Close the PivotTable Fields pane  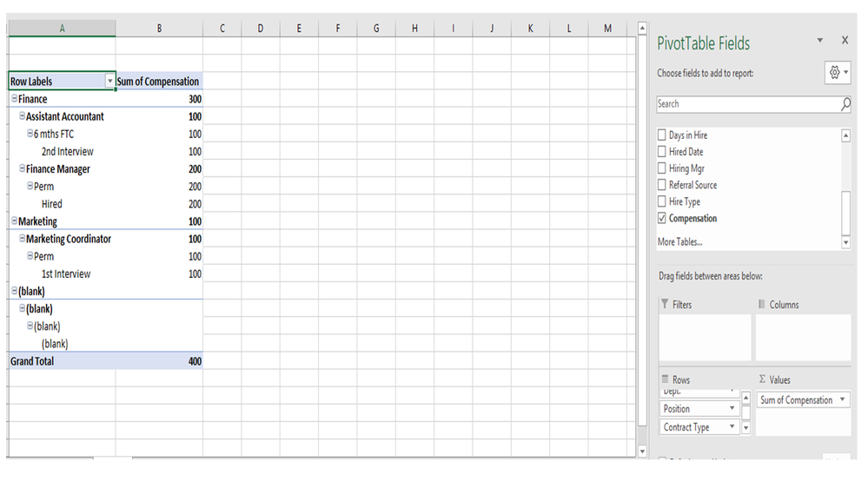[845, 40]
